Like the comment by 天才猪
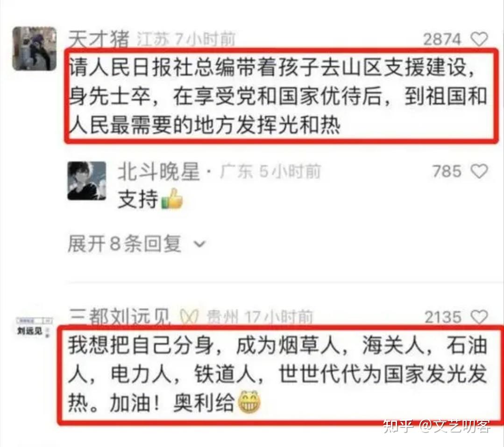 (479, 39)
